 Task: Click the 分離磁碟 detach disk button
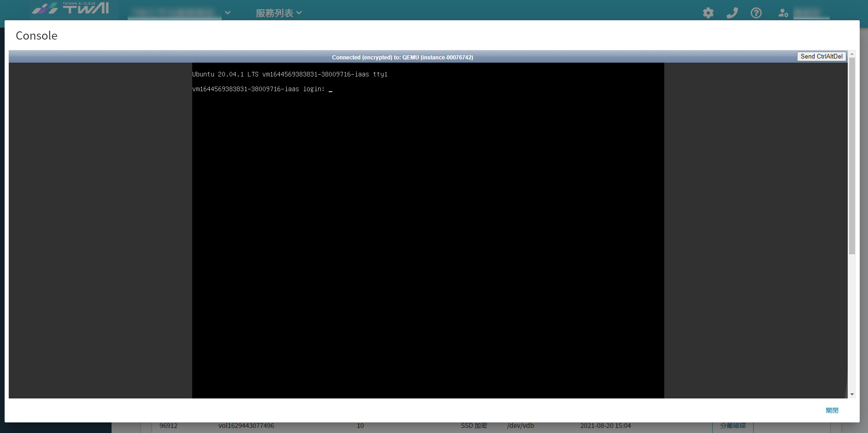733,426
